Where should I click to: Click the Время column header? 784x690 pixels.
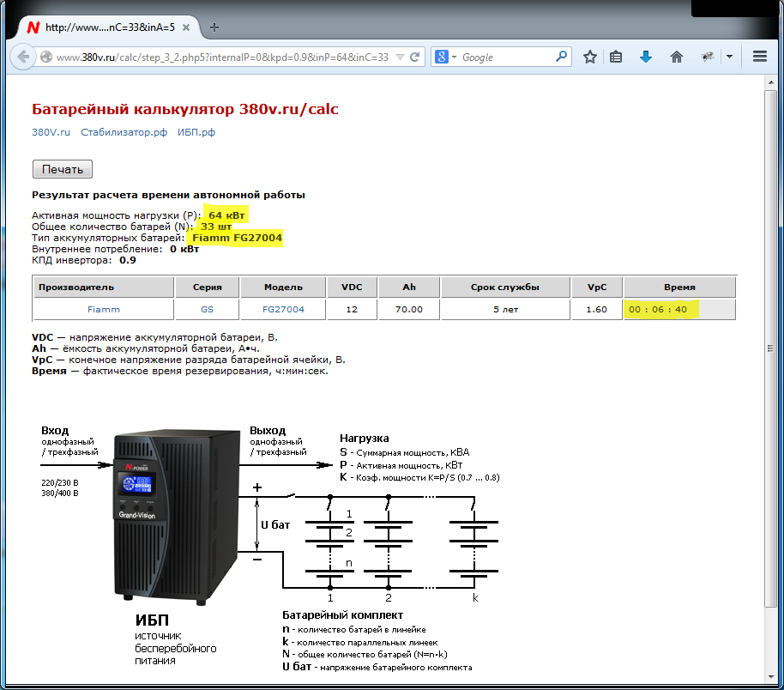[x=679, y=287]
